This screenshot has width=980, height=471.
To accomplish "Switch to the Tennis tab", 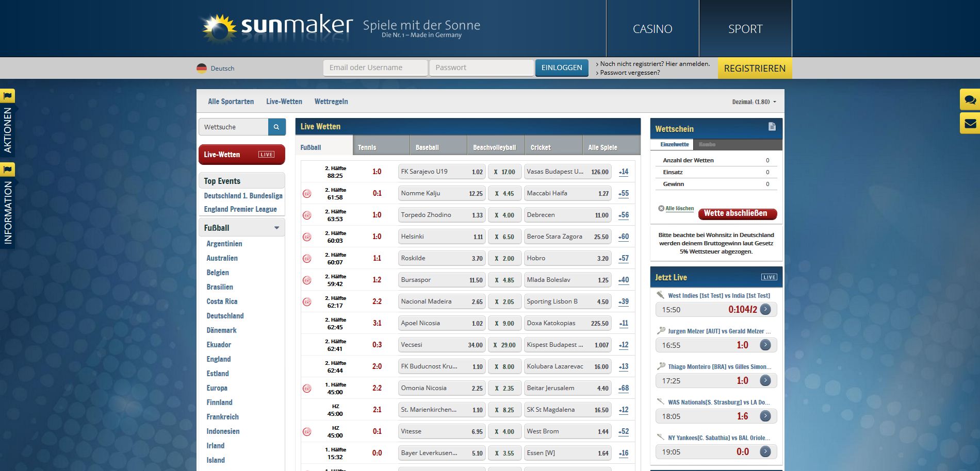I will pyautogui.click(x=381, y=145).
